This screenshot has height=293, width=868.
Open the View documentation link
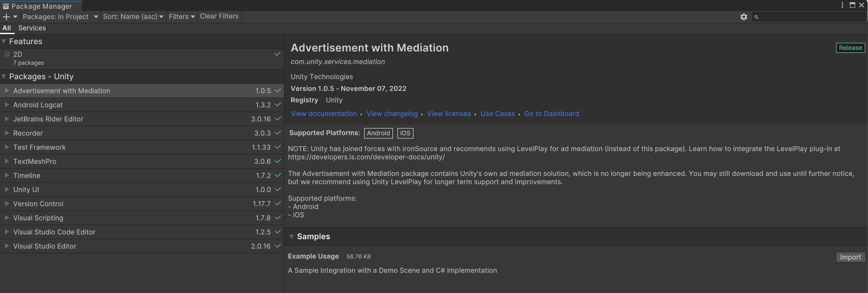pos(324,114)
